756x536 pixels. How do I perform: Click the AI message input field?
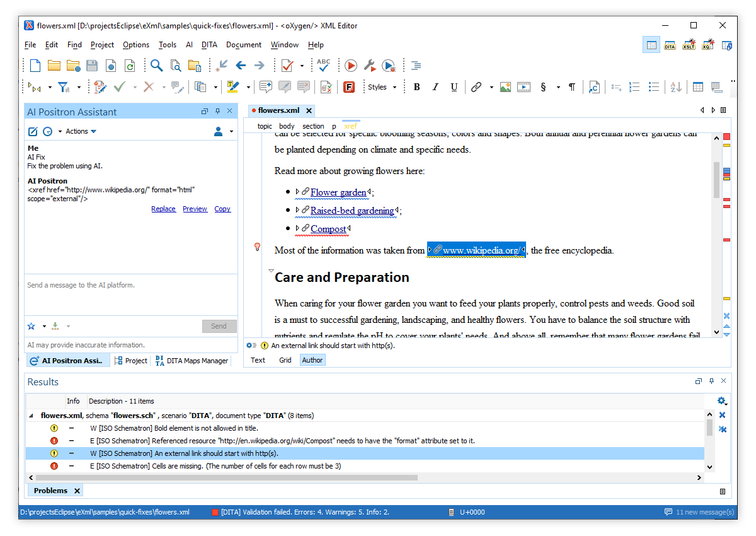point(131,294)
